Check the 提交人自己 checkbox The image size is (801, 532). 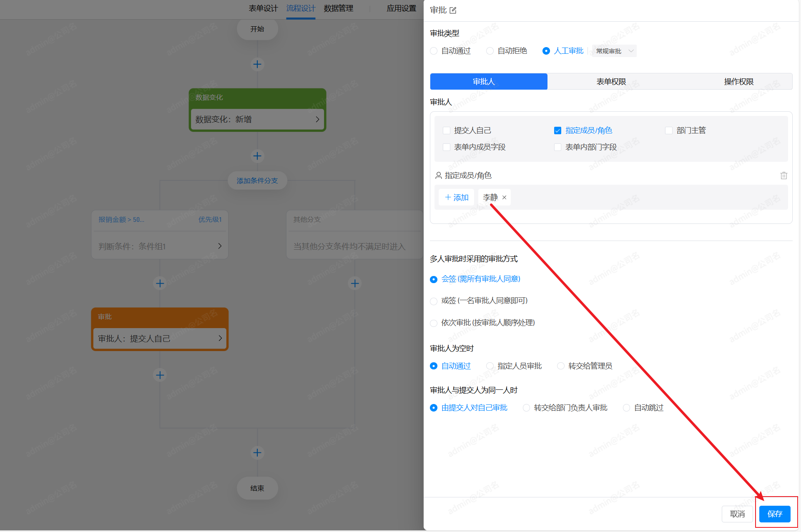tap(447, 130)
